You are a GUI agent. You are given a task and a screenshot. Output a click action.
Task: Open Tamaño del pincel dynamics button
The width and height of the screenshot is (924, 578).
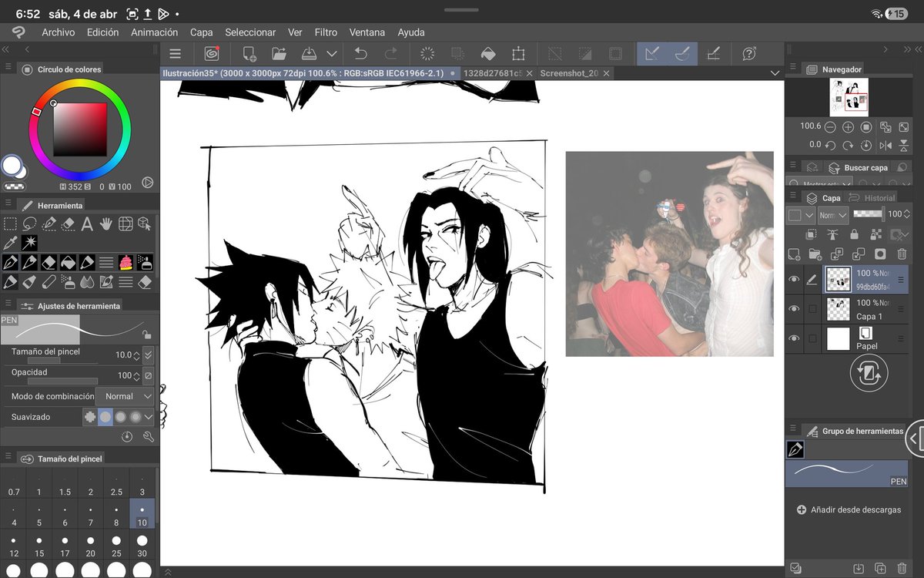tap(149, 355)
